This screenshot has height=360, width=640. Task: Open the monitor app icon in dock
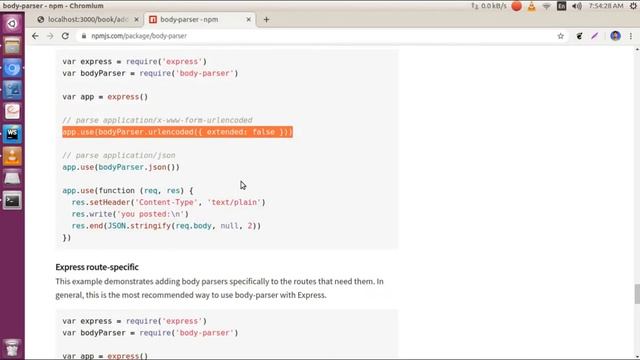click(x=12, y=90)
